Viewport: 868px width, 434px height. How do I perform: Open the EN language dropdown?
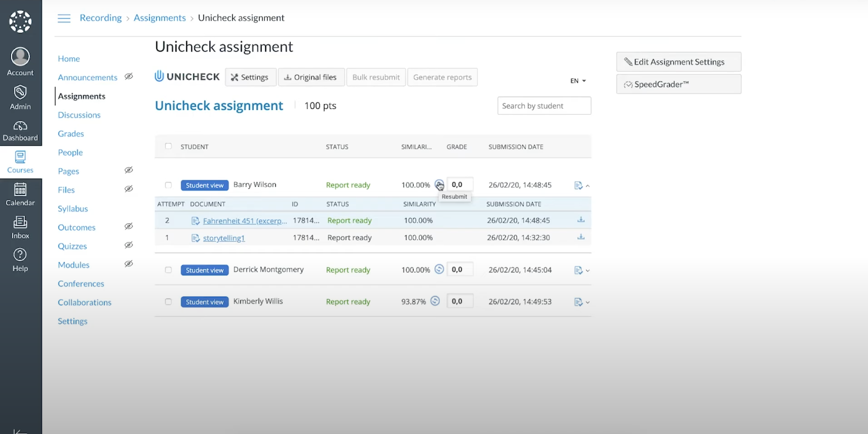[578, 81]
